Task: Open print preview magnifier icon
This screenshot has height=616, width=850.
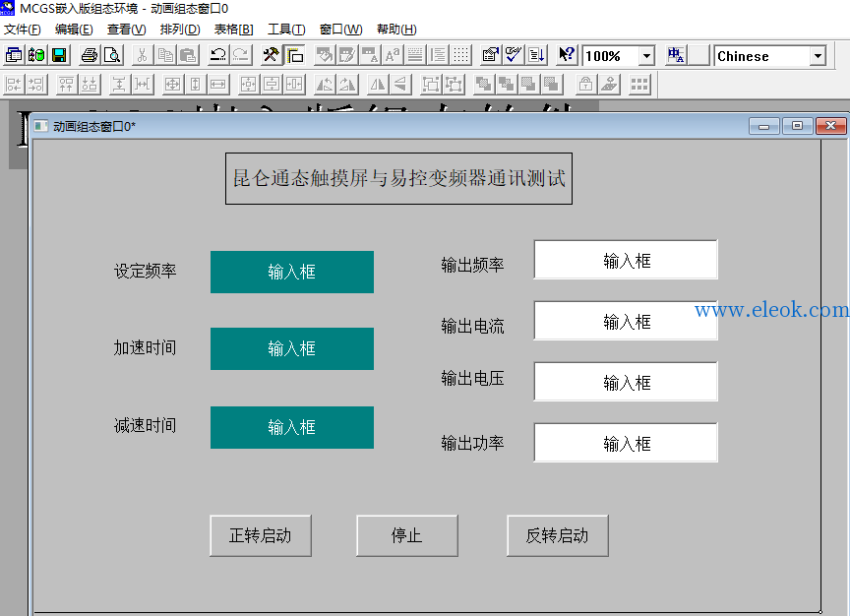Action: pos(112,55)
